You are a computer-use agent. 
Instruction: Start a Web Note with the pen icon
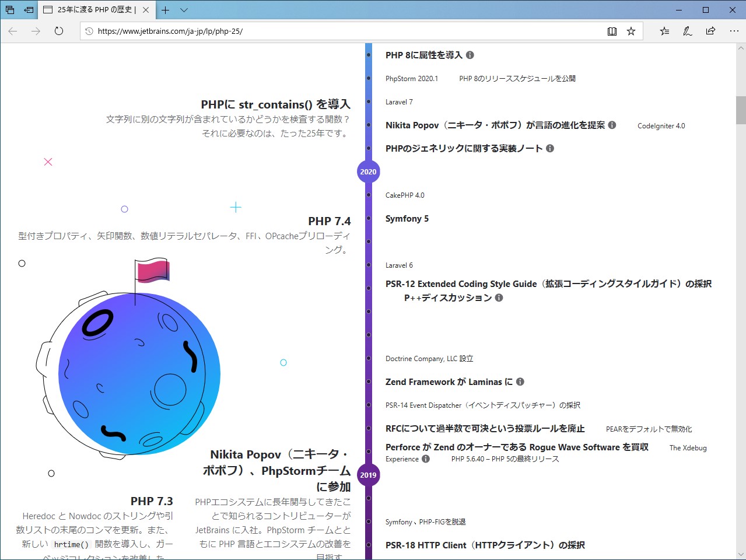pyautogui.click(x=687, y=31)
